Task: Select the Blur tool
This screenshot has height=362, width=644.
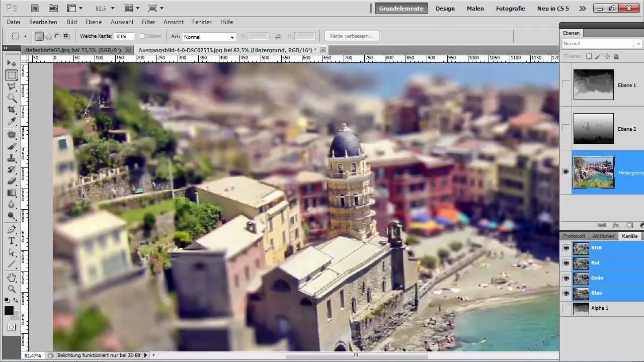Action: click(x=12, y=205)
